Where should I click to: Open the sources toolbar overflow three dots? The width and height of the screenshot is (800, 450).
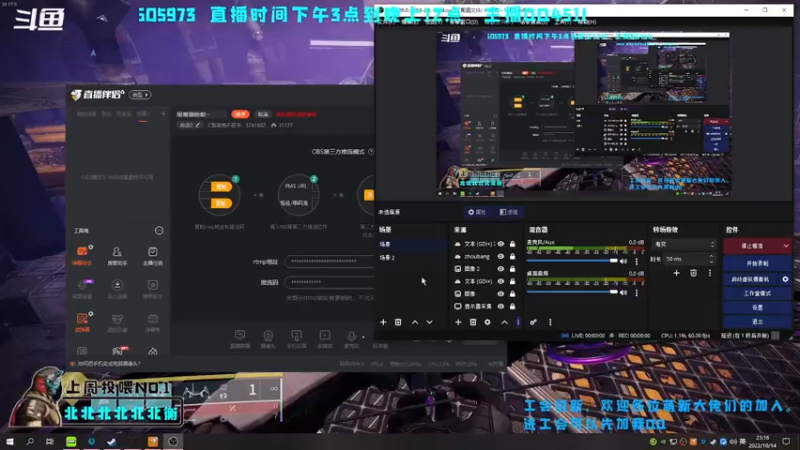(x=518, y=322)
